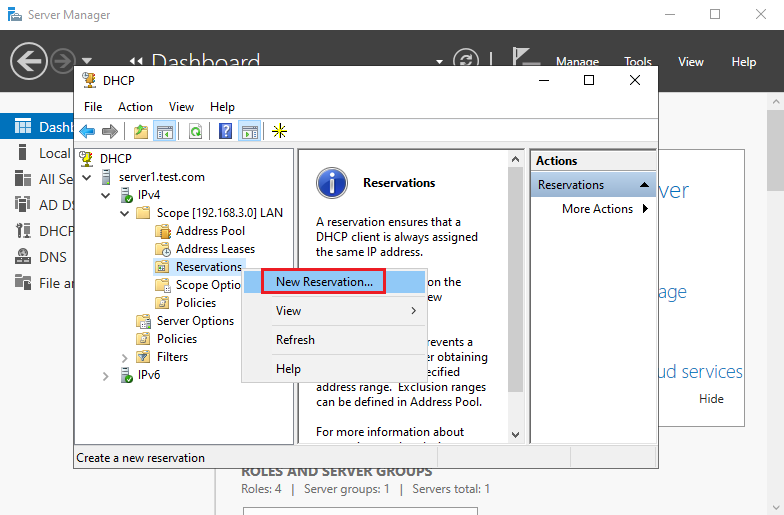
Task: Click More Actions in Actions pane
Action: pos(597,209)
